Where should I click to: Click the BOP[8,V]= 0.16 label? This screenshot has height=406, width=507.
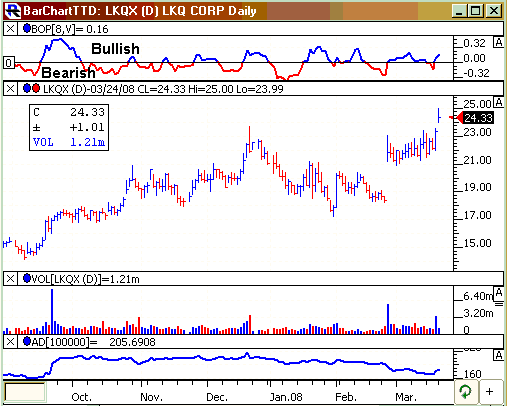70,29
